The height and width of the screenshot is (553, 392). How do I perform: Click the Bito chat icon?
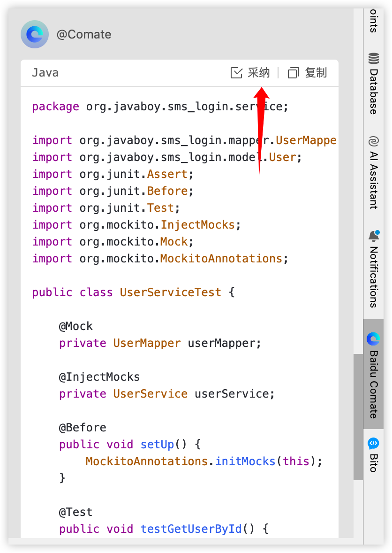coord(373,443)
